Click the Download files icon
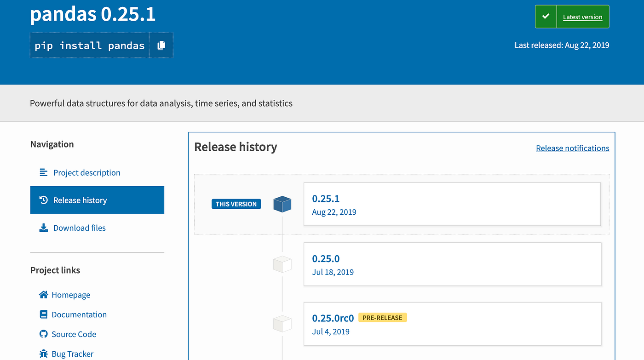 tap(43, 228)
